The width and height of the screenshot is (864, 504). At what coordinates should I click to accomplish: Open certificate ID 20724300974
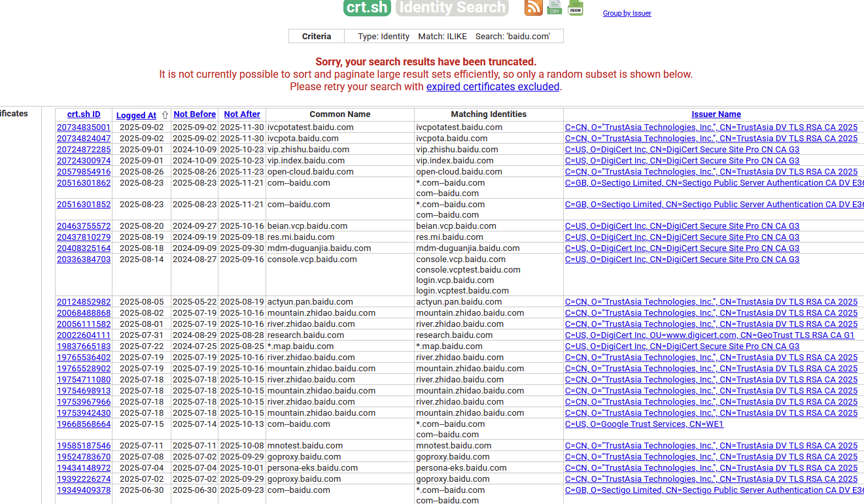pos(84,161)
